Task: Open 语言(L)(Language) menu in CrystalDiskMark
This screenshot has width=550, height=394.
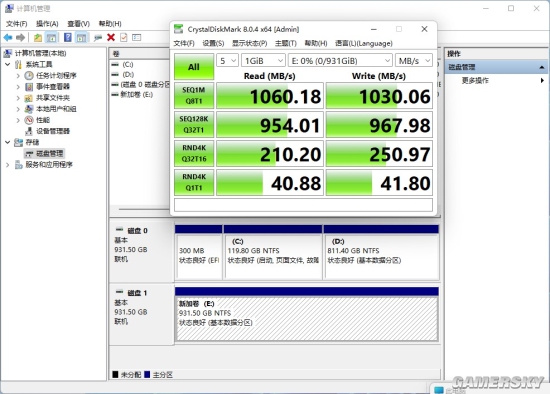Action: click(x=364, y=43)
